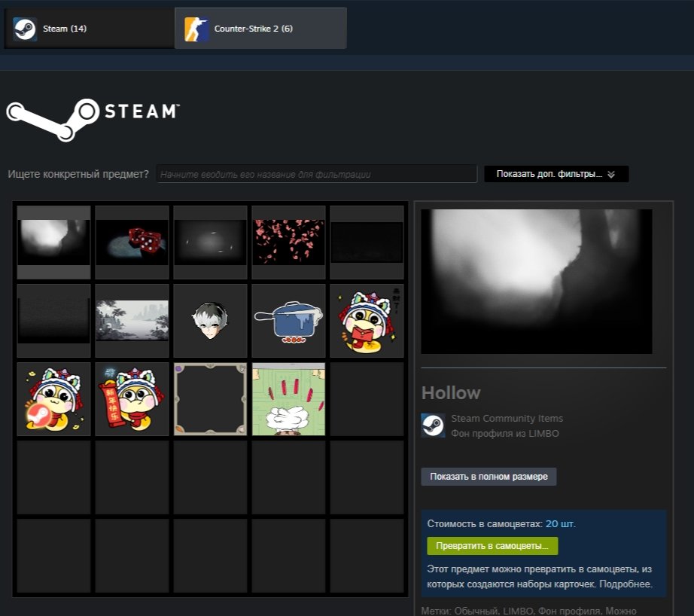Image resolution: width=694 pixels, height=616 pixels.
Task: Select the blue cooking pot sticker
Action: pos(288,321)
